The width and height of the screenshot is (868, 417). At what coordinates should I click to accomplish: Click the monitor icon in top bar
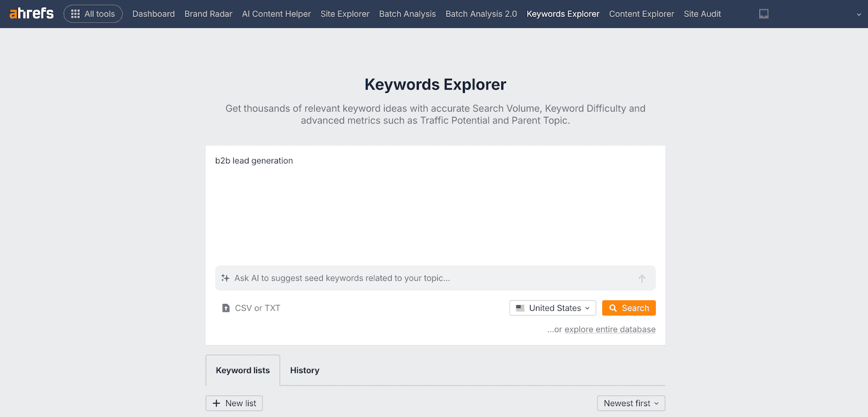pyautogui.click(x=764, y=14)
